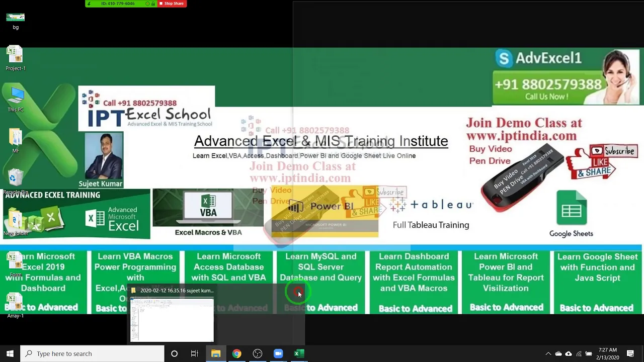Click the Stop Share button
This screenshot has height=362, width=644.
point(171,4)
